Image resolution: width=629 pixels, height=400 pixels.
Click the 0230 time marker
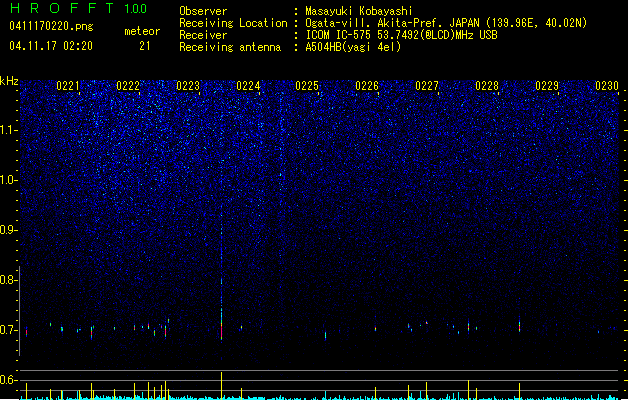pos(607,86)
